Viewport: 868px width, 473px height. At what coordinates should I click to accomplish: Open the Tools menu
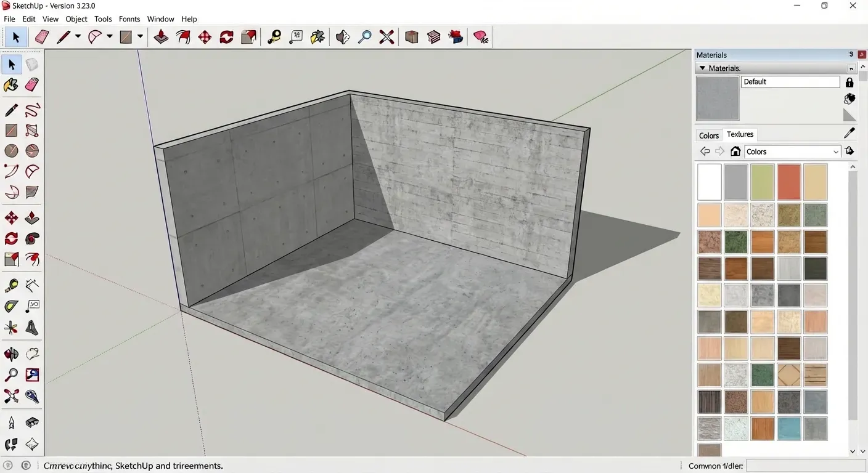[103, 18]
